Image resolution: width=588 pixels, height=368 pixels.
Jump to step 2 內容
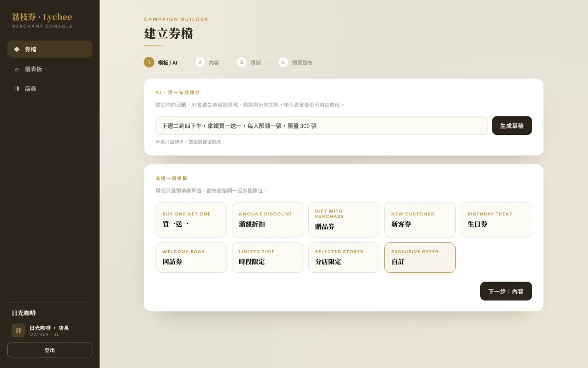pyautogui.click(x=207, y=62)
